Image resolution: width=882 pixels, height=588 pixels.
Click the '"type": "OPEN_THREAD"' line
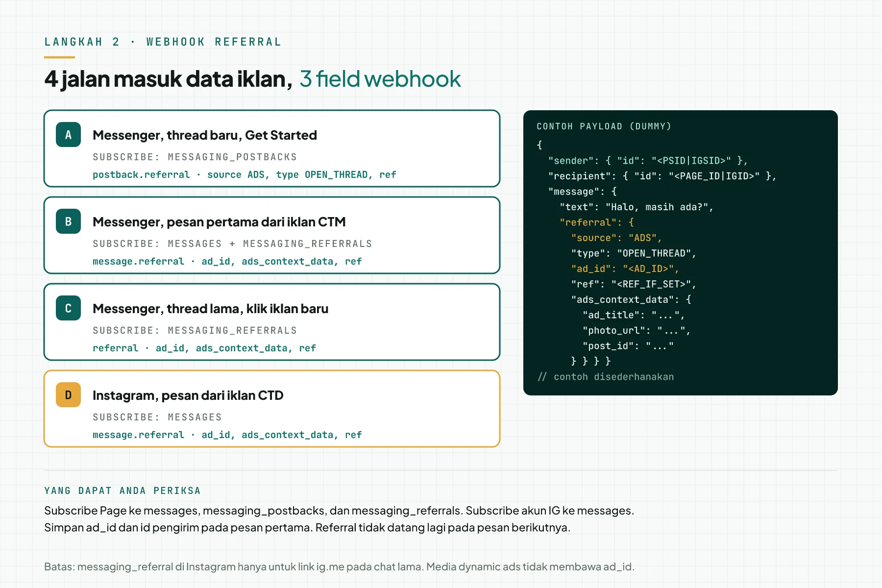point(634,253)
